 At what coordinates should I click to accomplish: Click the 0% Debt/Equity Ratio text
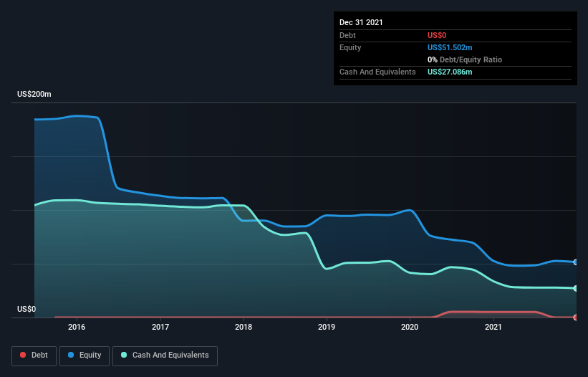pos(465,59)
